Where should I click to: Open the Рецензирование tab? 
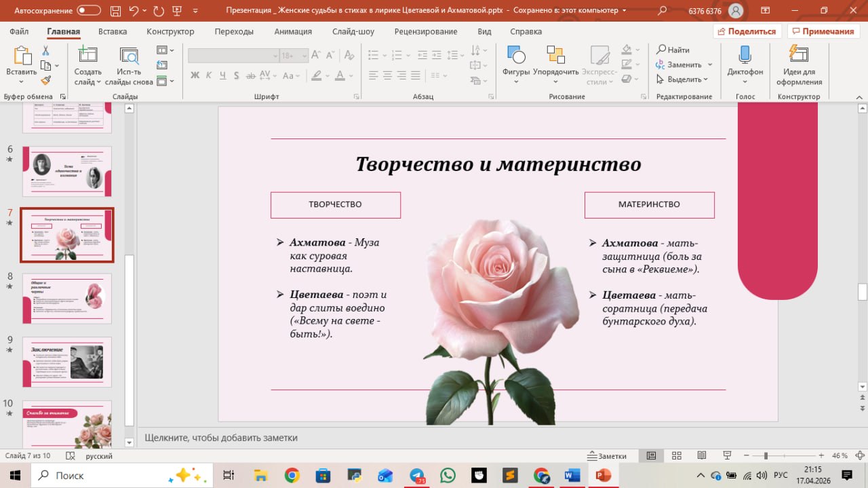[x=427, y=31]
